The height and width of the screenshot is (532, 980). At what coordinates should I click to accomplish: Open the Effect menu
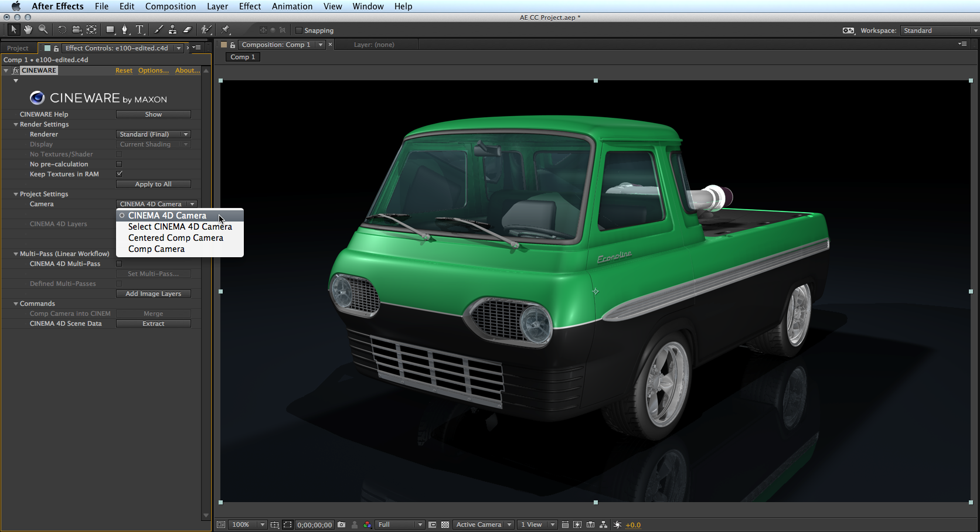250,6
